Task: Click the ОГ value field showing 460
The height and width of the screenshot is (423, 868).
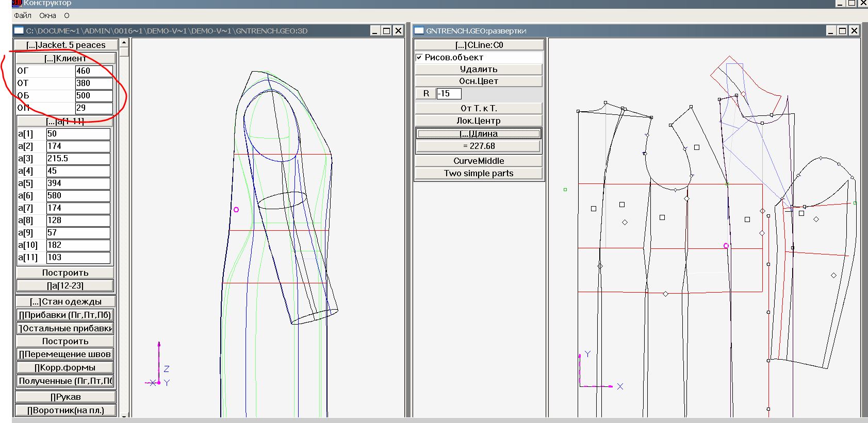Action: 94,71
